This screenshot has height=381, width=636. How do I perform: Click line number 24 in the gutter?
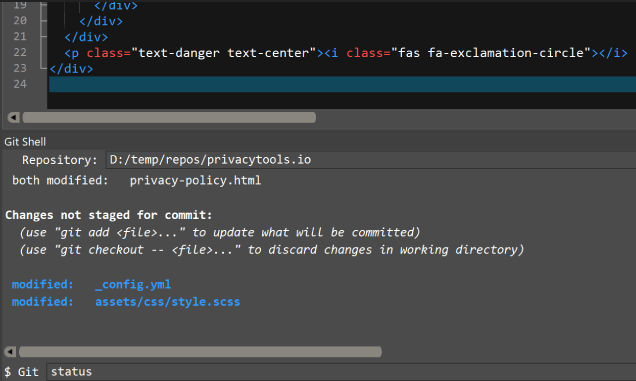pos(20,84)
